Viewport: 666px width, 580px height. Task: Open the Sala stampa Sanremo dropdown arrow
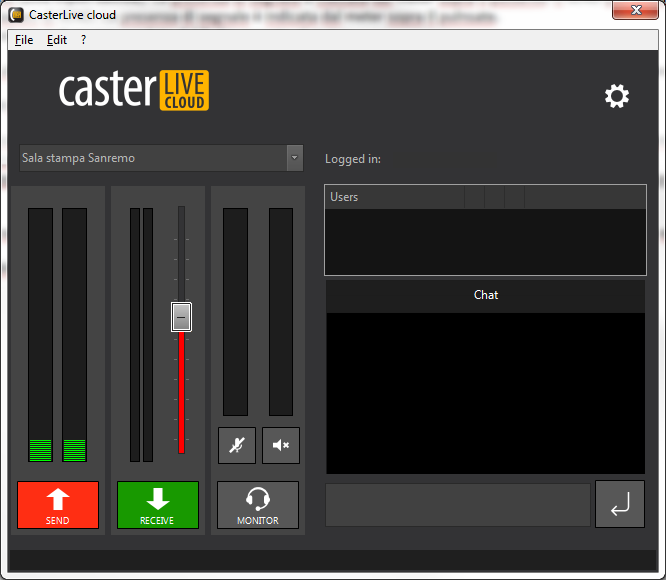[295, 158]
